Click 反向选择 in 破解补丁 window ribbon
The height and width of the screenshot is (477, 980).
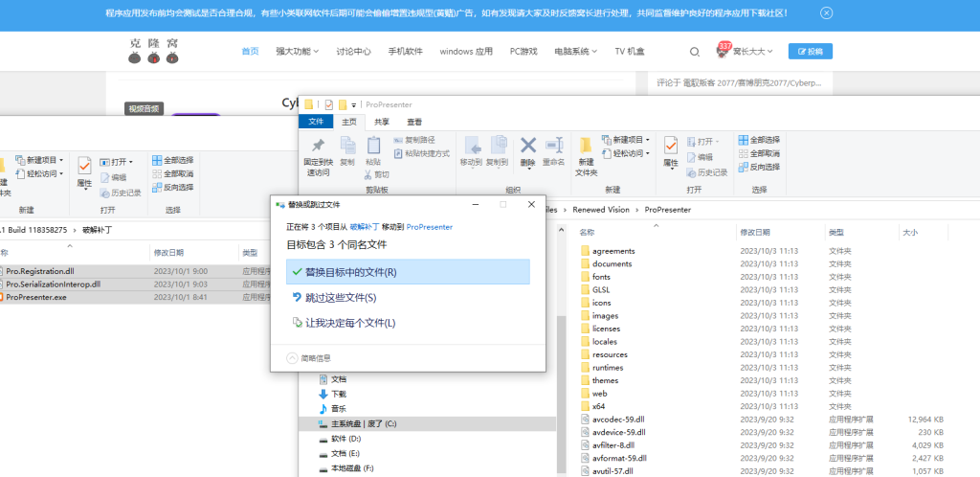(173, 188)
